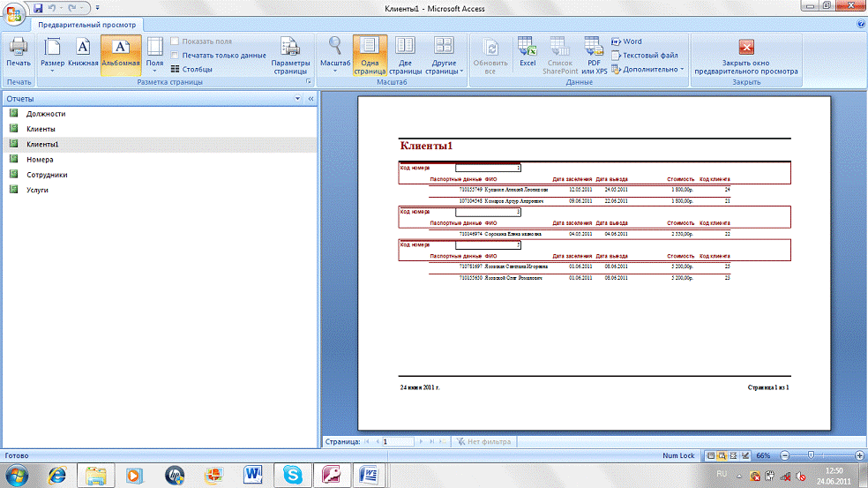The width and height of the screenshot is (868, 488).
Task: Open Параметры страницы page setup
Action: pyautogui.click(x=290, y=55)
